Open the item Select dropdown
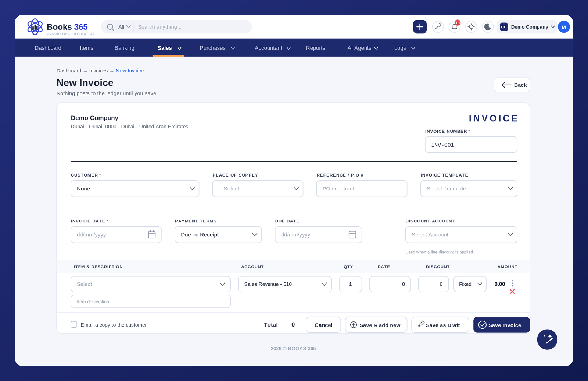 point(151,284)
